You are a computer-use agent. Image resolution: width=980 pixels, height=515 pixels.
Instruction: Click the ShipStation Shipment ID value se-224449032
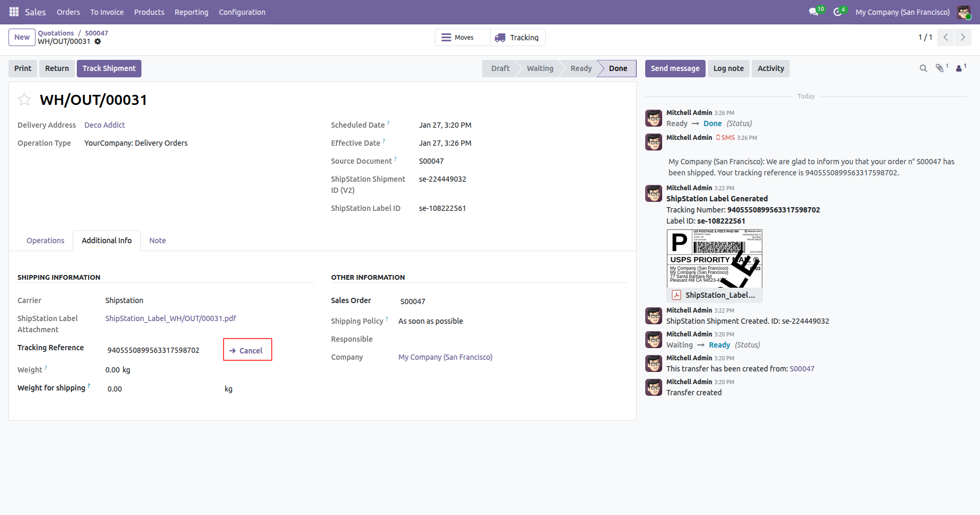(x=442, y=179)
